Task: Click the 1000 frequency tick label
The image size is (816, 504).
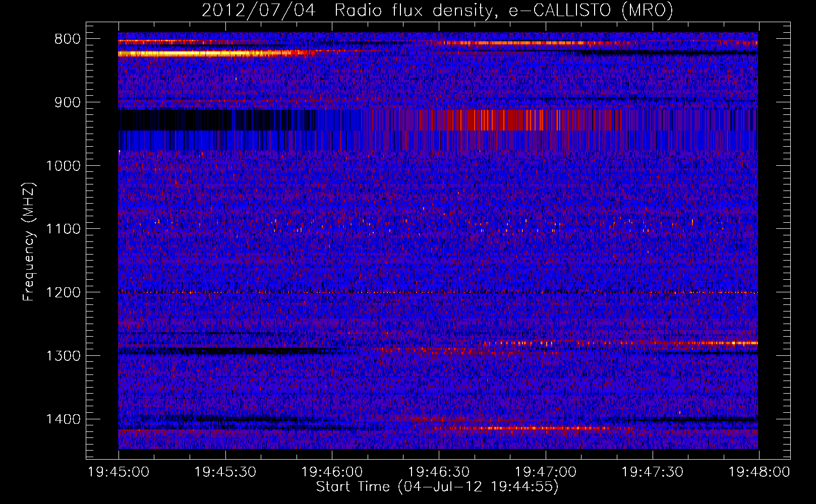Action: (64, 166)
